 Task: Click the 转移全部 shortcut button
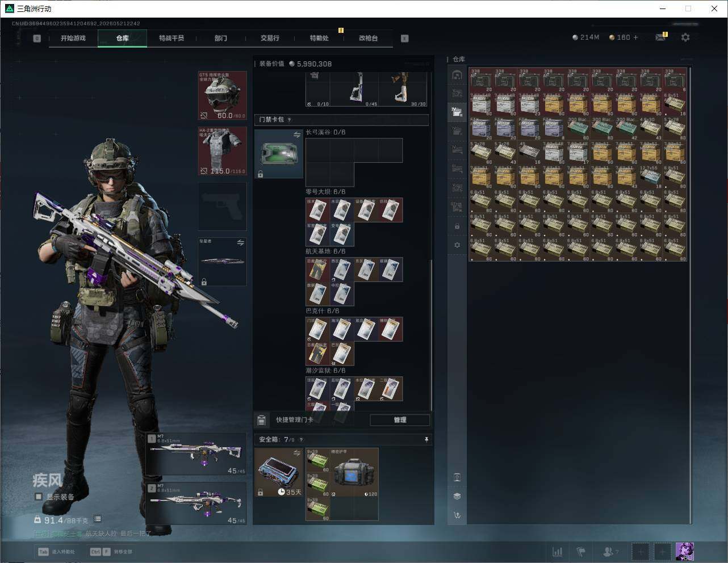111,552
